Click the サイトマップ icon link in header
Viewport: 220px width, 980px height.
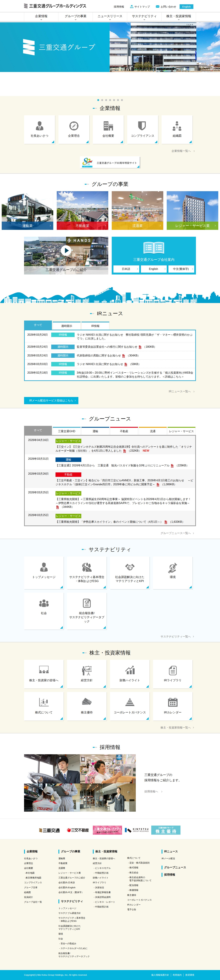tap(140, 7)
